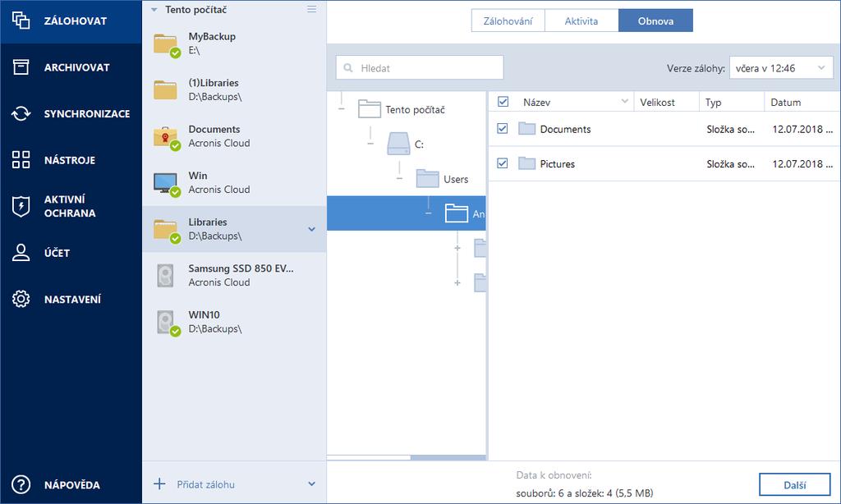The height and width of the screenshot is (504, 841).
Task: Select the (1)Libraries backup folder icon
Action: (165, 90)
